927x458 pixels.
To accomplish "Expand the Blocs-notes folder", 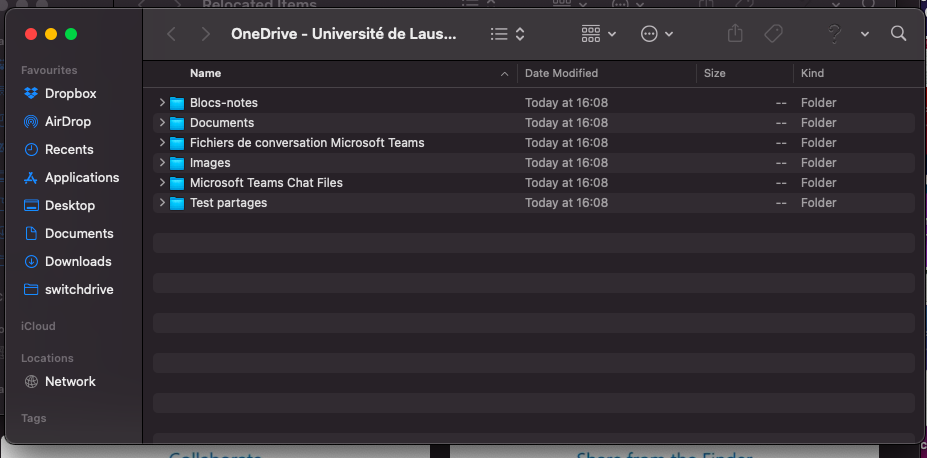I will [162, 103].
